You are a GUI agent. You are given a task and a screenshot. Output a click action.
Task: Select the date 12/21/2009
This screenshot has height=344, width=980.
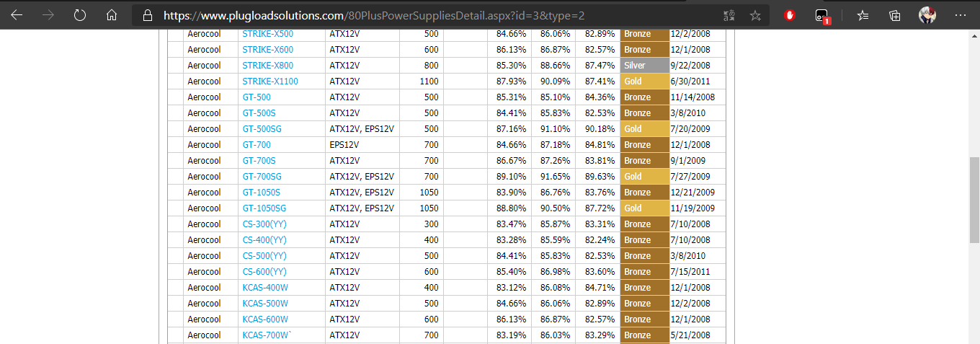click(x=692, y=193)
